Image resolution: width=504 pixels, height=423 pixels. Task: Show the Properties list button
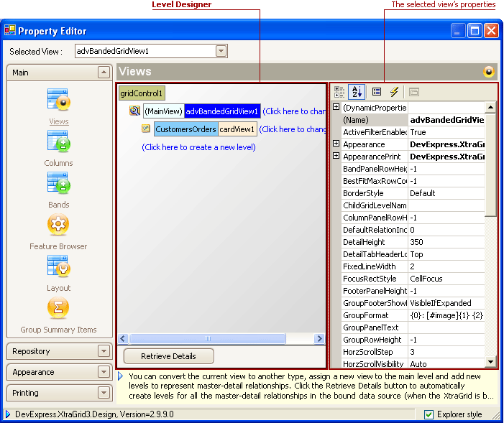coord(377,92)
